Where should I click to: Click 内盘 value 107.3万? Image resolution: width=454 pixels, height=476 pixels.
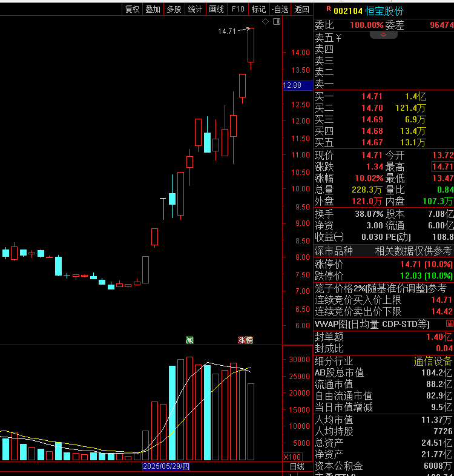[x=438, y=202]
